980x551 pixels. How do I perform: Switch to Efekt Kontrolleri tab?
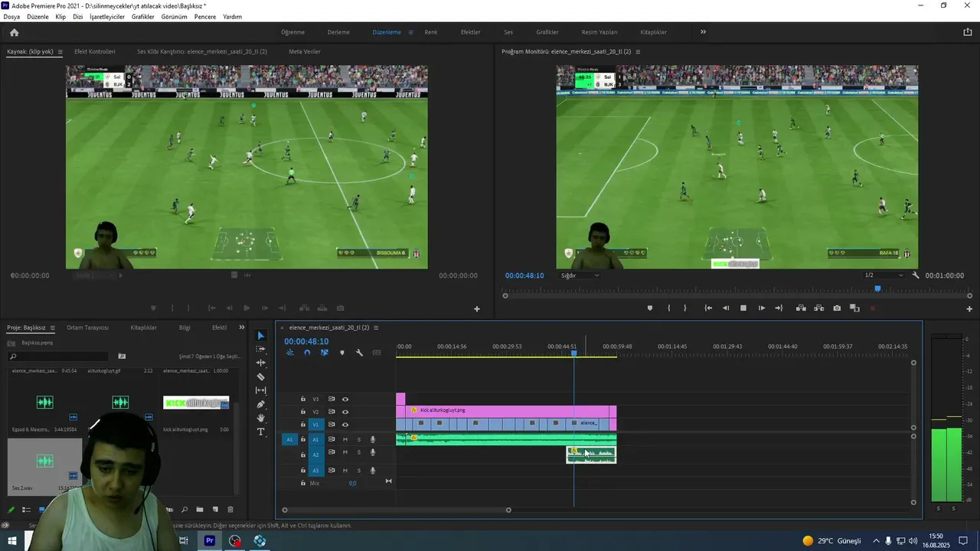click(x=95, y=51)
